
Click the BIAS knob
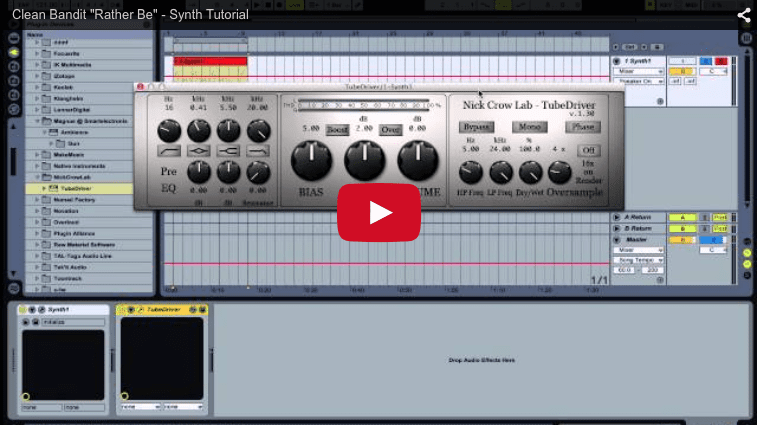311,160
